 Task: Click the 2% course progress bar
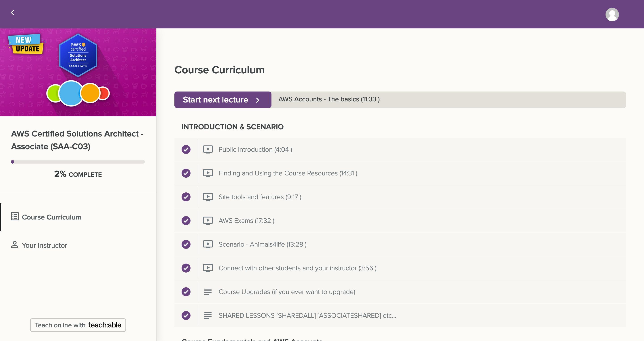pos(78,162)
